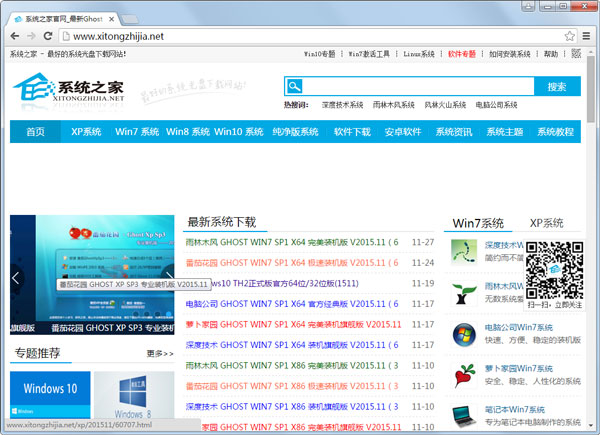Click the 电脑公司Win7系统 sidebar link
The width and height of the screenshot is (600, 435).
[x=518, y=327]
